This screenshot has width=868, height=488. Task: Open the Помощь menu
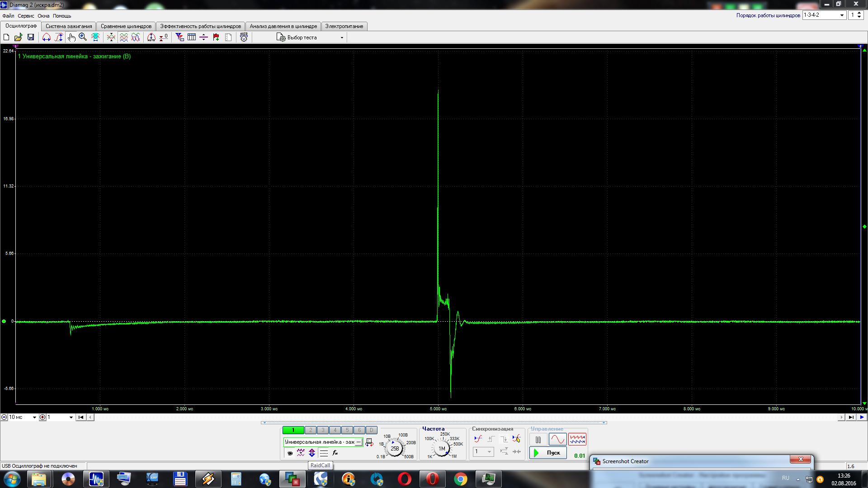coord(62,16)
